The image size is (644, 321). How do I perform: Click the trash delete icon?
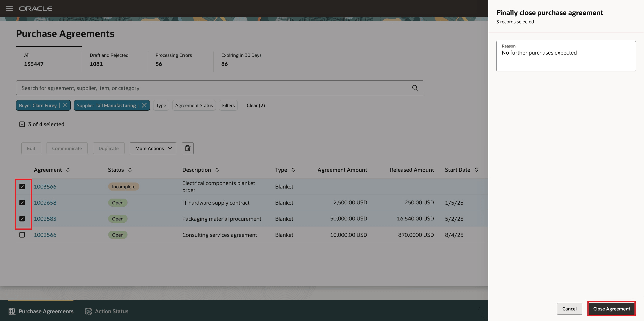click(x=187, y=148)
